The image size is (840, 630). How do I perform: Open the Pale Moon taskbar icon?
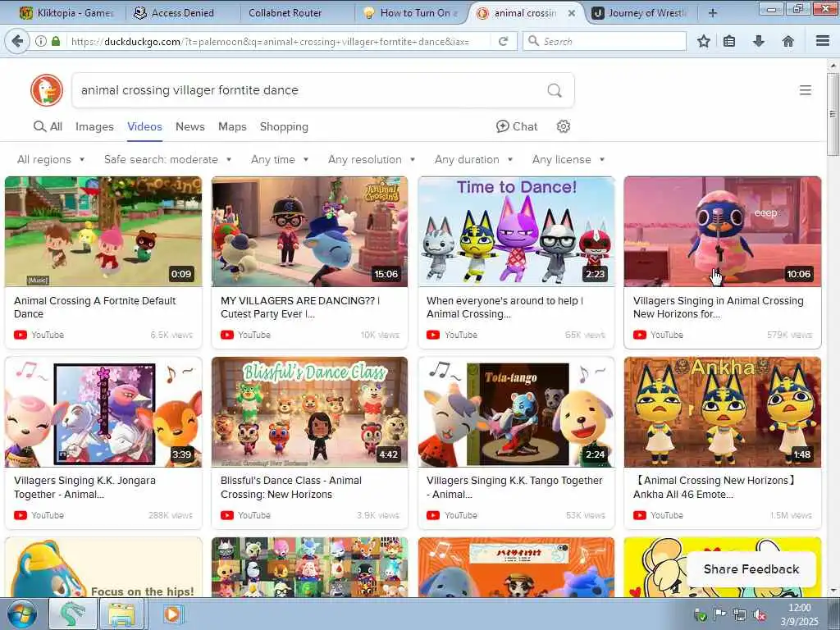72,614
